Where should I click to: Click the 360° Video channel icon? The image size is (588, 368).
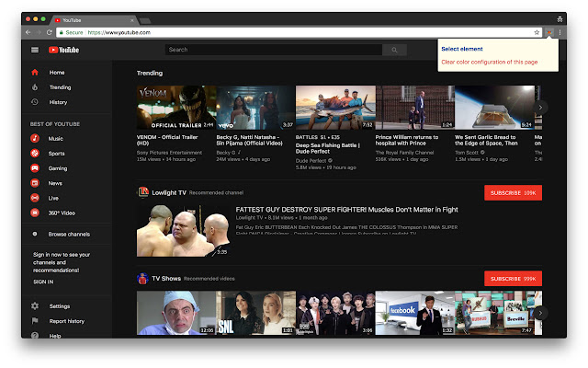pyautogui.click(x=35, y=213)
